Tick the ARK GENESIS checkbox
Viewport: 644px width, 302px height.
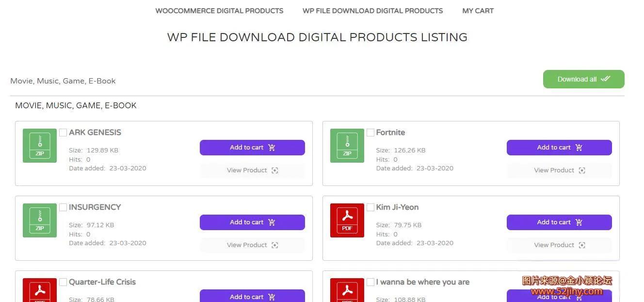63,133
